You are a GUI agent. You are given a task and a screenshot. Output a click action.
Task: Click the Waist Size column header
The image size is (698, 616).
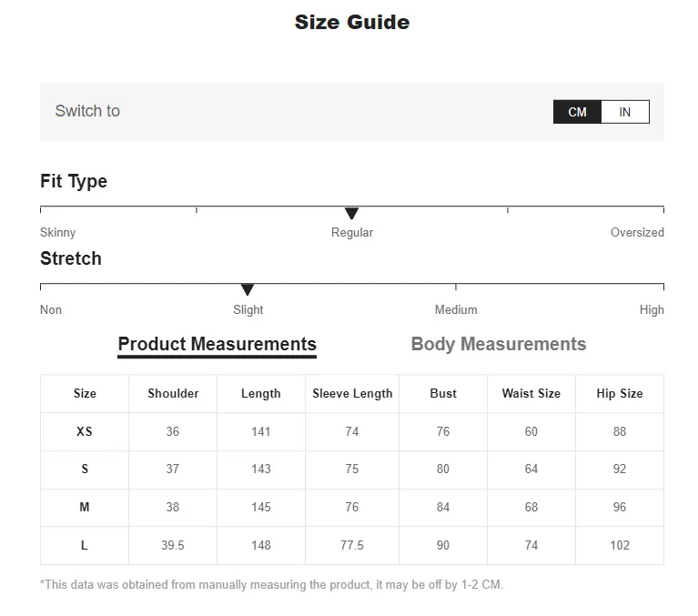coord(531,394)
